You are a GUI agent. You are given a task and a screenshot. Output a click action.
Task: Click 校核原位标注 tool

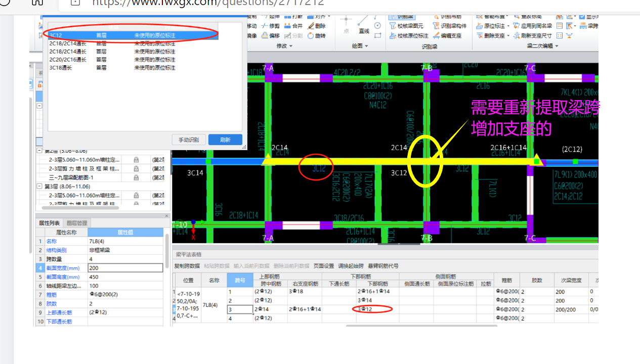(x=409, y=36)
